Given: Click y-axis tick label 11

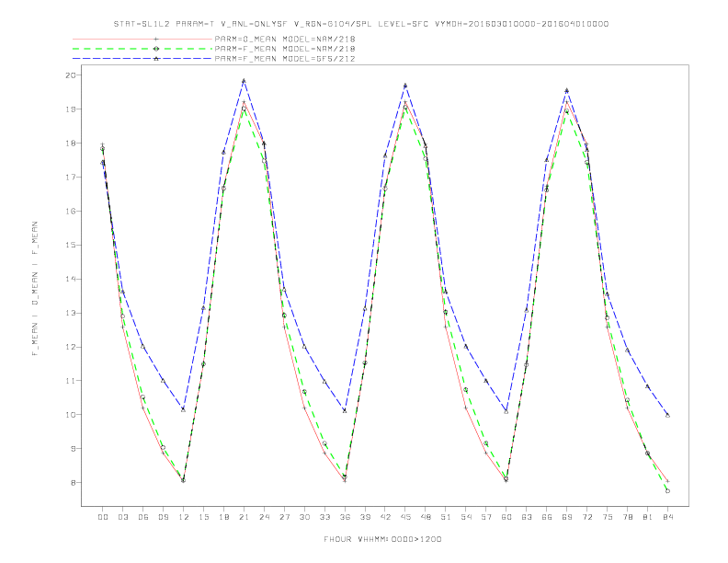Looking at the screenshot, I should tap(72, 381).
